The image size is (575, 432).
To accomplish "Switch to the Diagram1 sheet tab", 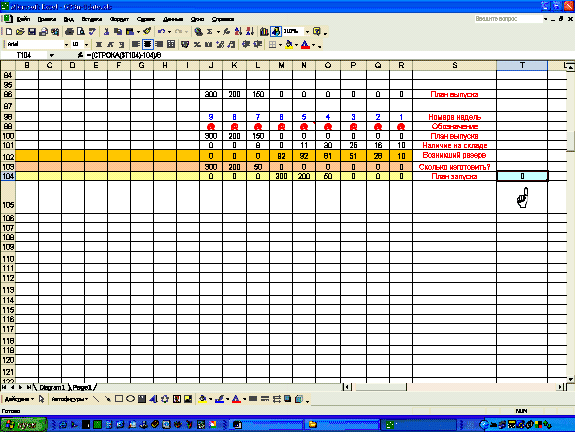I will (x=52, y=388).
